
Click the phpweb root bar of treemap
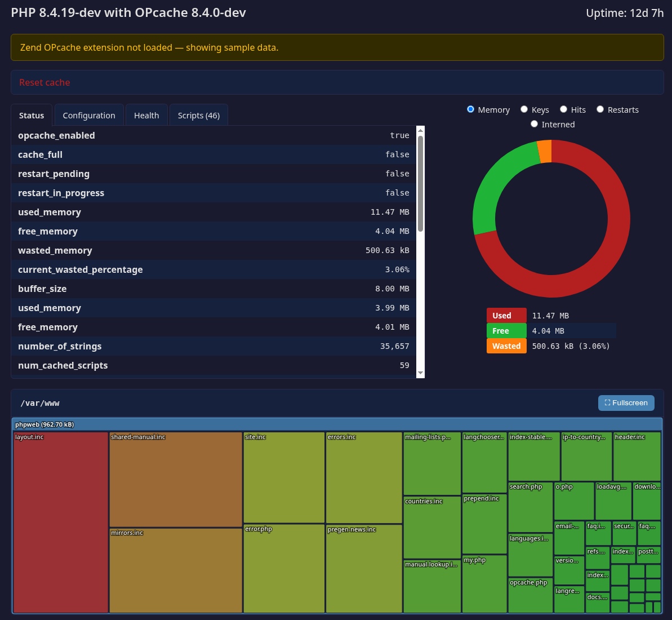pyautogui.click(x=45, y=424)
